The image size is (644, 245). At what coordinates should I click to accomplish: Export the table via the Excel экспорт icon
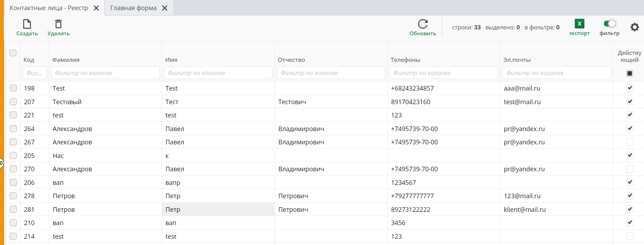(579, 24)
